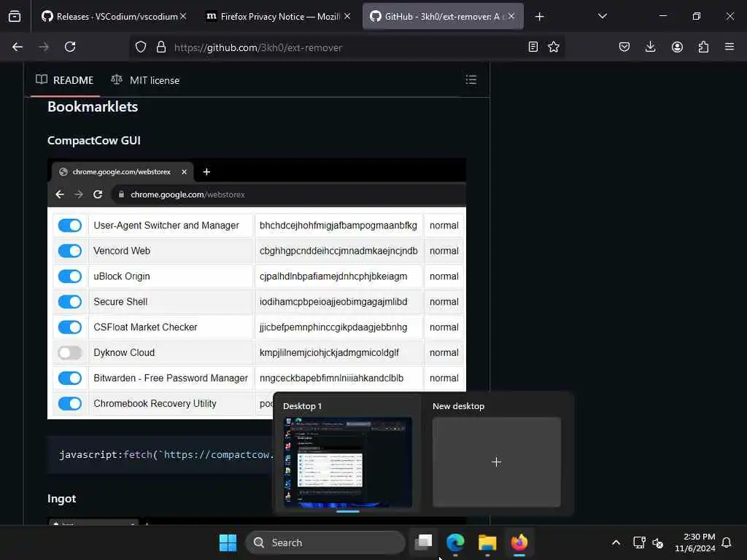Open Firefox downloads panel

coord(650,47)
